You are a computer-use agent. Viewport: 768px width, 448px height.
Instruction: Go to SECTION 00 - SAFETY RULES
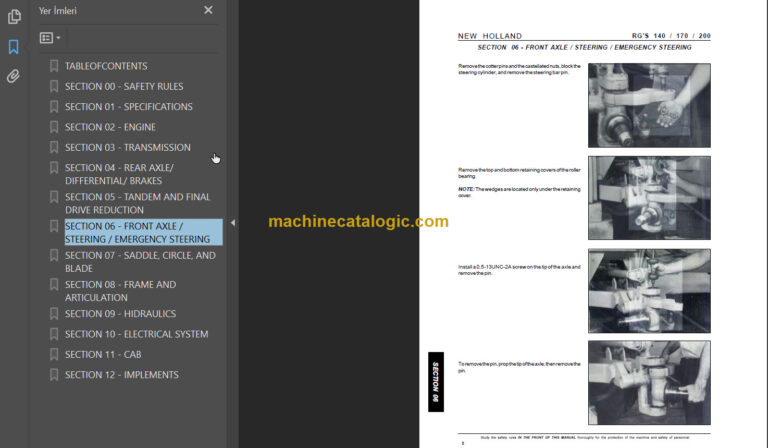point(124,87)
